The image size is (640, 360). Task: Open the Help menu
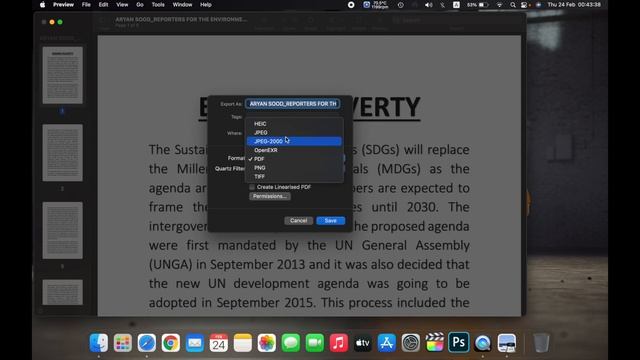[x=206, y=5]
